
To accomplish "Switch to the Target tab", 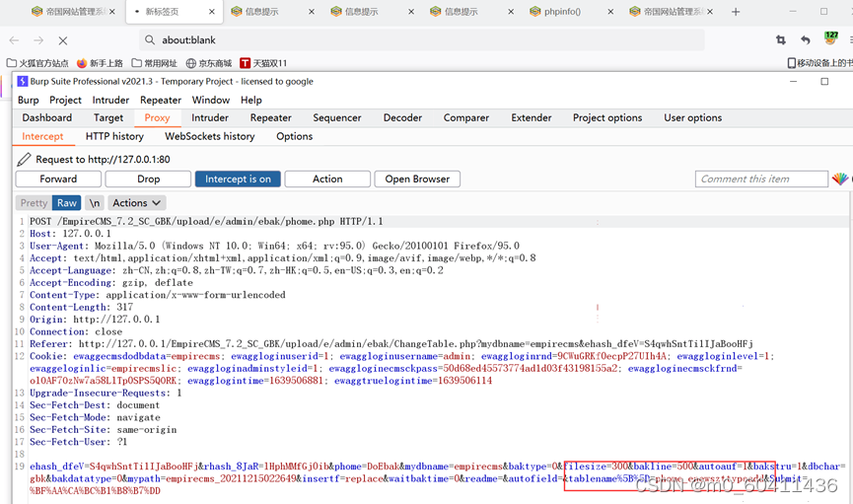I will point(108,117).
